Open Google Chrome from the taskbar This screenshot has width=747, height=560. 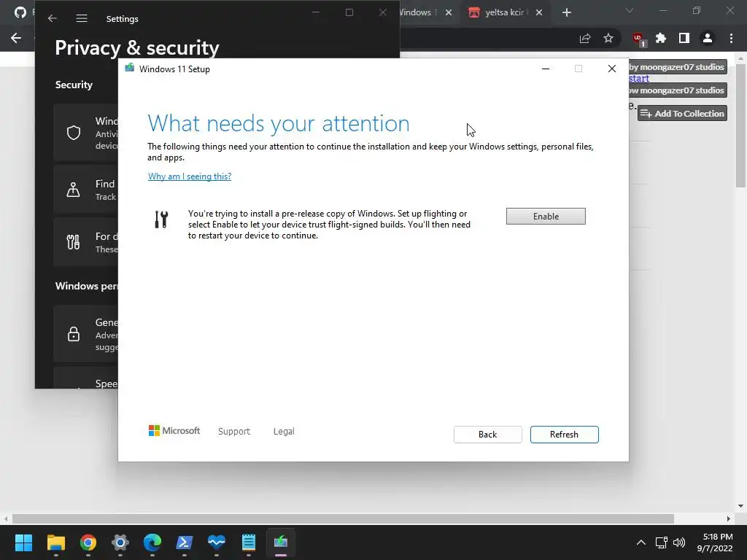pyautogui.click(x=88, y=542)
